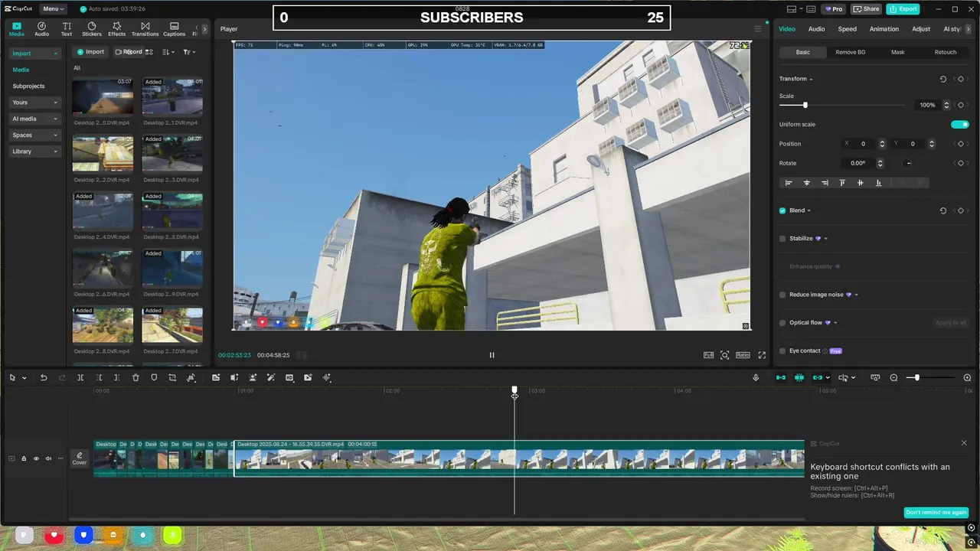The image size is (980, 551).
Task: Open the media sort dropdown
Action: click(168, 52)
